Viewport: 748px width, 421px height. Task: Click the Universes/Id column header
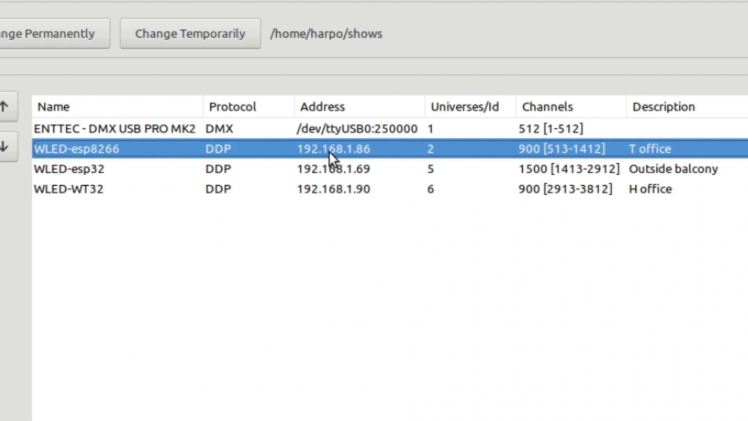click(463, 107)
